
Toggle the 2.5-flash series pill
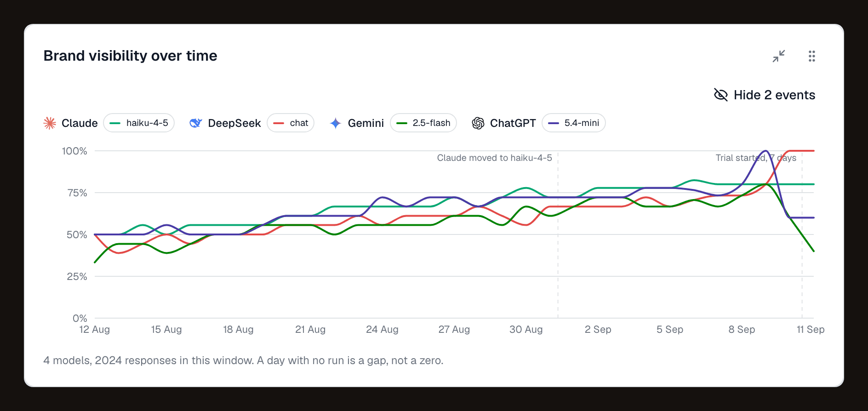coord(423,123)
